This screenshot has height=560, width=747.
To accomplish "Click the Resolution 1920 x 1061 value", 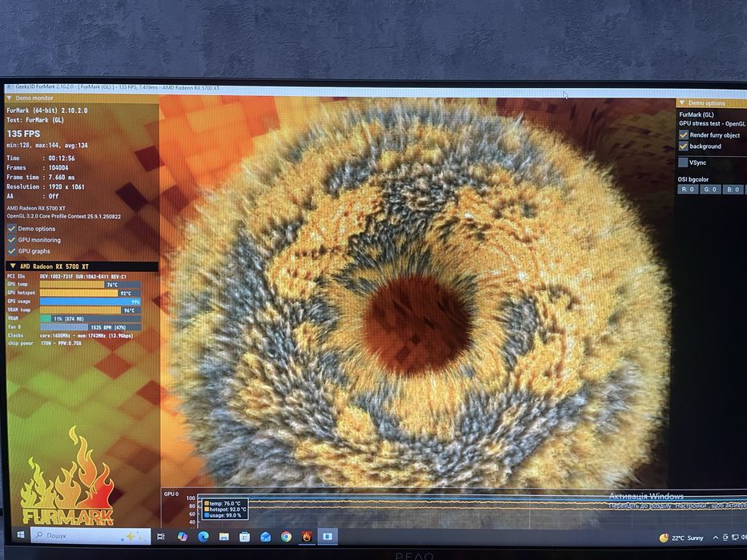I will [x=66, y=186].
